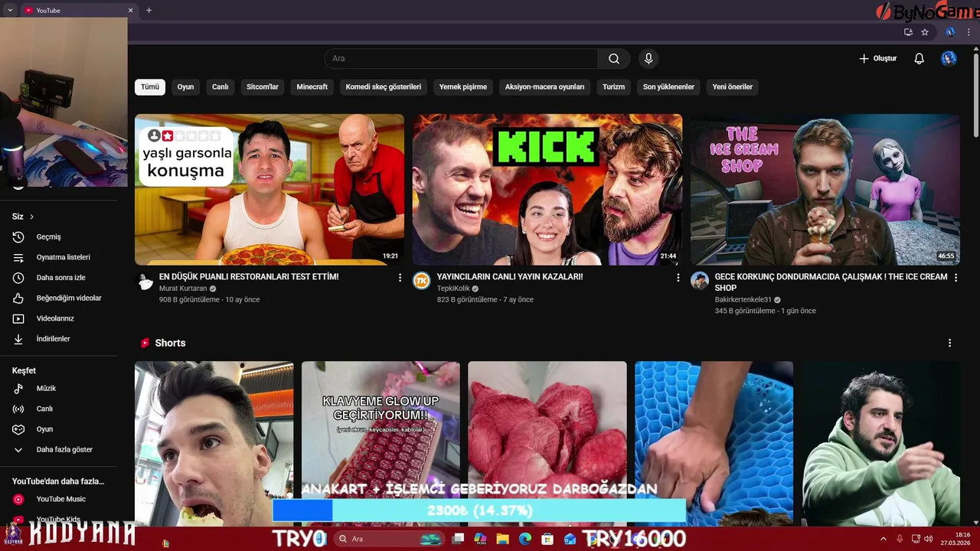
Task: Click the install app icon in address bar
Action: [x=908, y=32]
